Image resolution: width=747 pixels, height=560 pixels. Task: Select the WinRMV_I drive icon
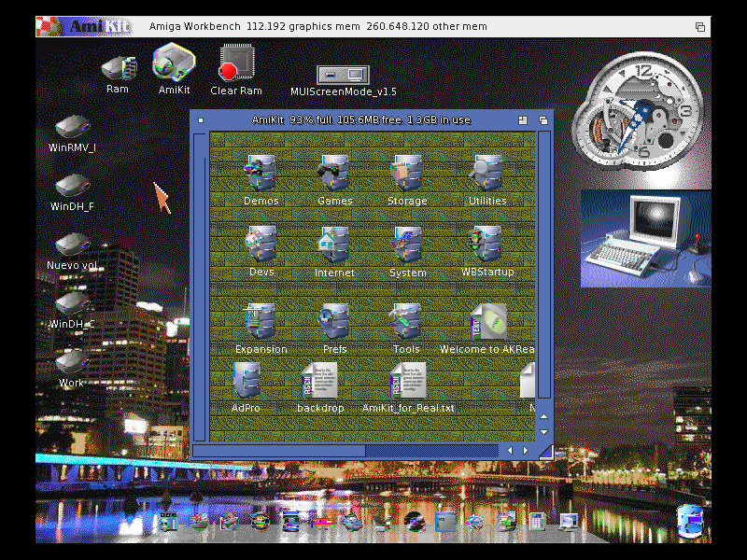(x=73, y=127)
